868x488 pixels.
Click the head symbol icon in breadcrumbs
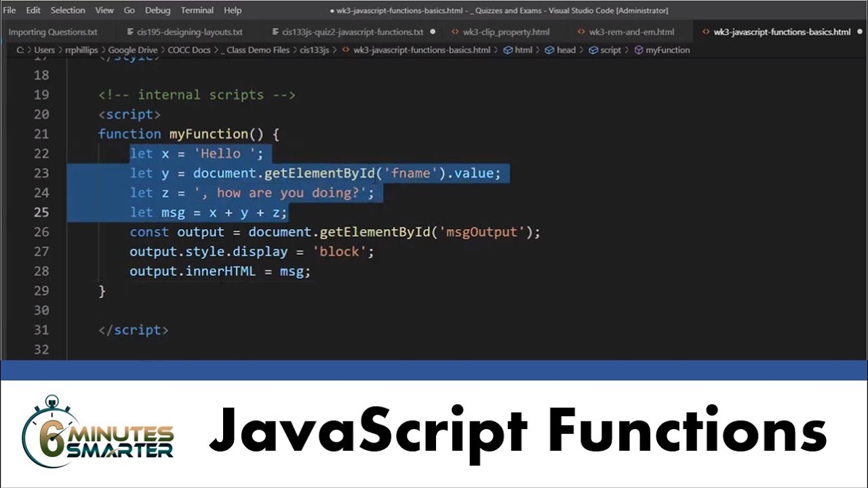click(550, 50)
